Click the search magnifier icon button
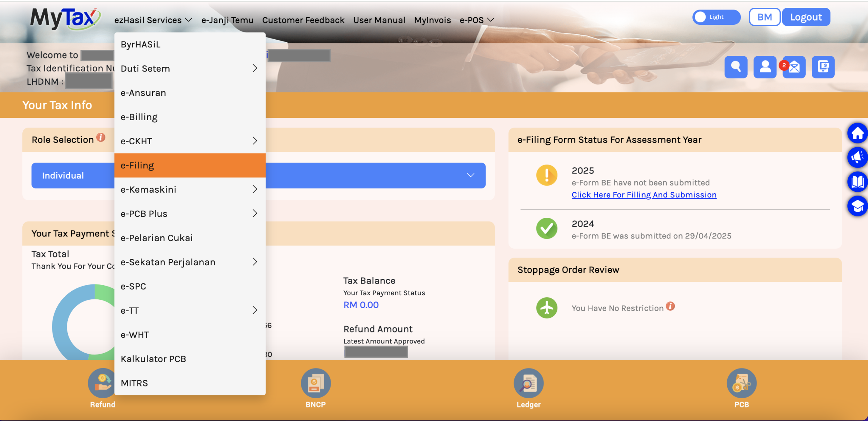This screenshot has width=868, height=421. [735, 67]
